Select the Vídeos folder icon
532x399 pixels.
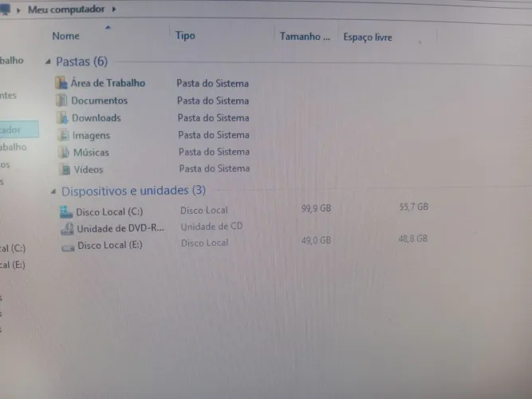click(x=65, y=169)
